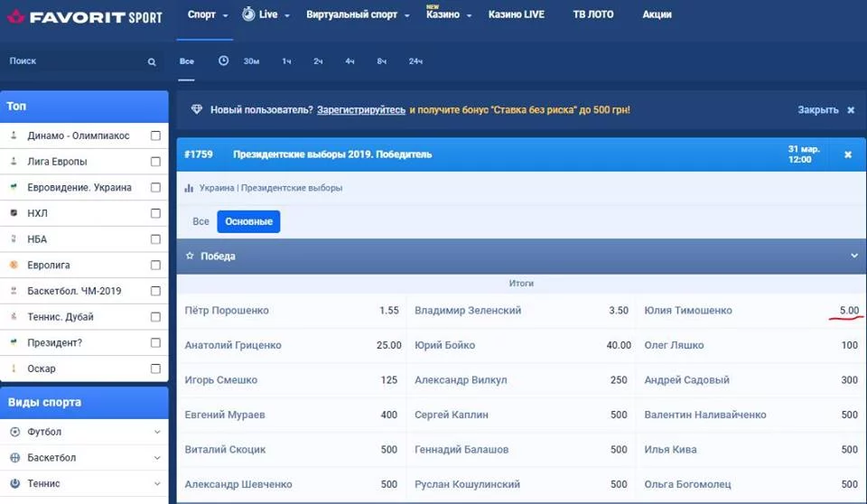867x504 pixels.
Task: Check the Оскар checkbox
Action: pos(155,369)
